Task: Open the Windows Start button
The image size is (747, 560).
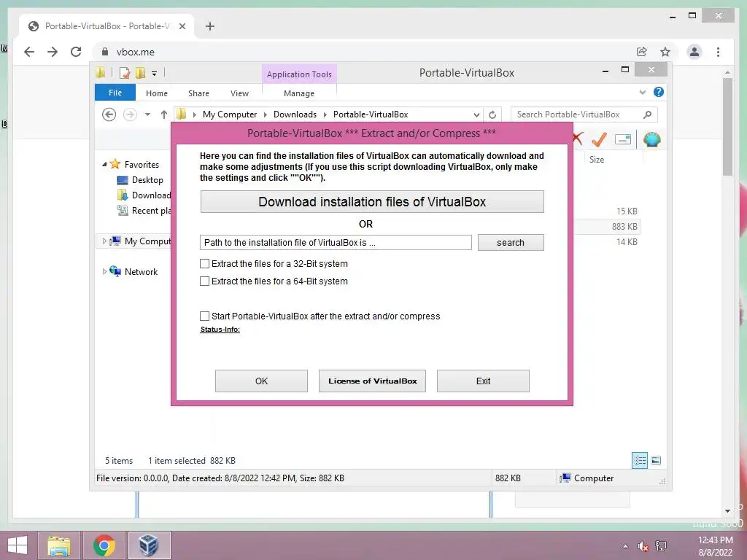Action: [x=18, y=545]
